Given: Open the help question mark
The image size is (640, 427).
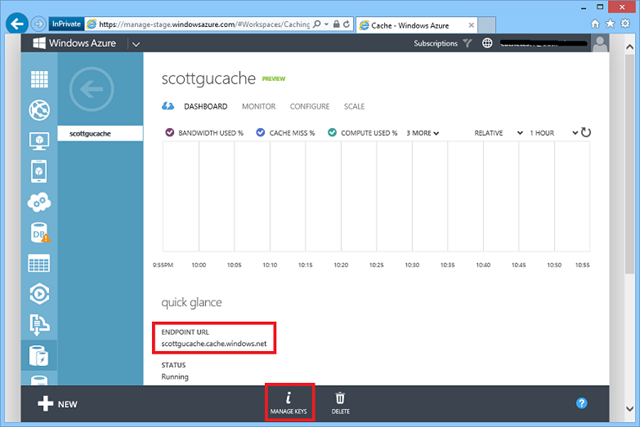Looking at the screenshot, I should coord(582,403).
